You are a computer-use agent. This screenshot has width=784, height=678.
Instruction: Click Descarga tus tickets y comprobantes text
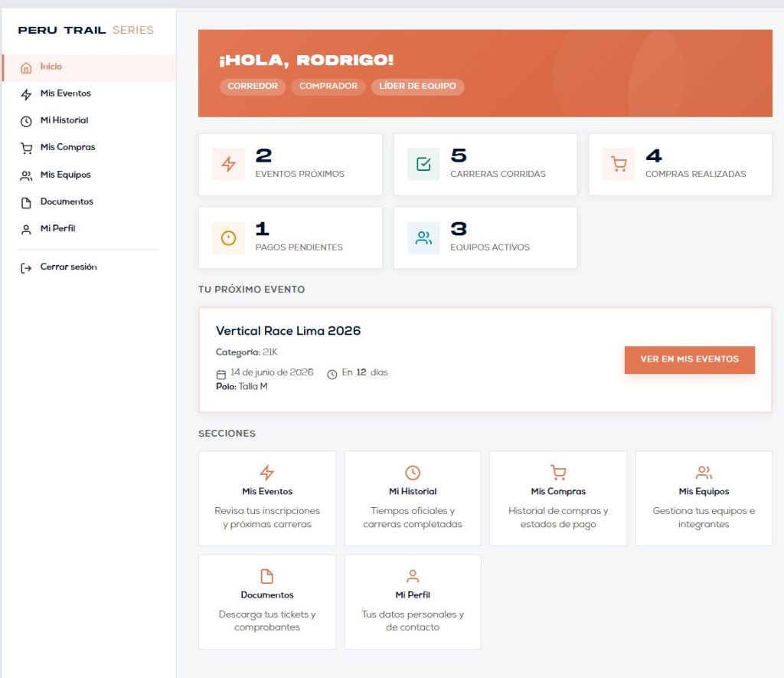[267, 621]
